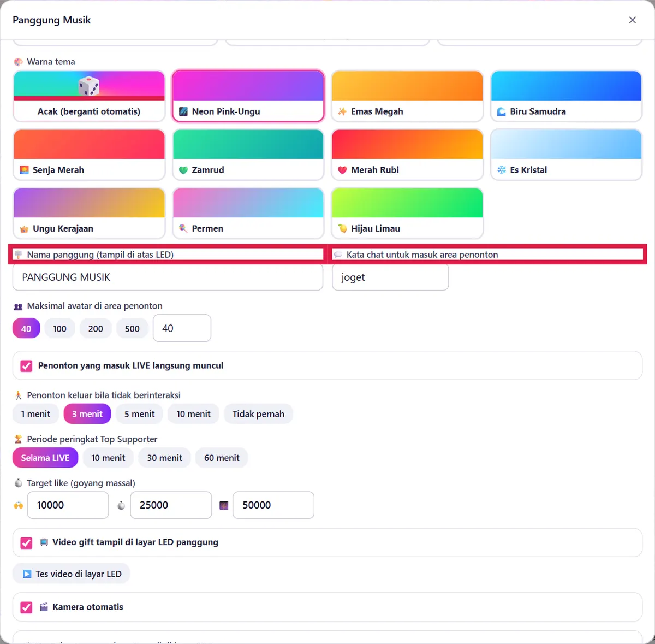655x644 pixels.
Task: Click the 25000 like target field
Action: coord(171,505)
